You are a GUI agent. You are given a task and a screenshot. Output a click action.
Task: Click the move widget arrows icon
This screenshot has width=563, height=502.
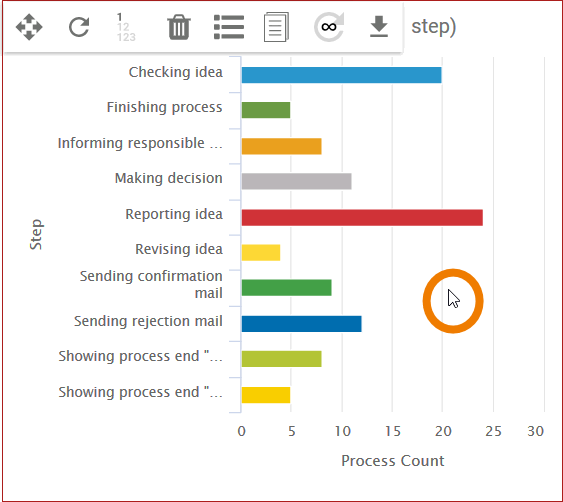click(29, 27)
